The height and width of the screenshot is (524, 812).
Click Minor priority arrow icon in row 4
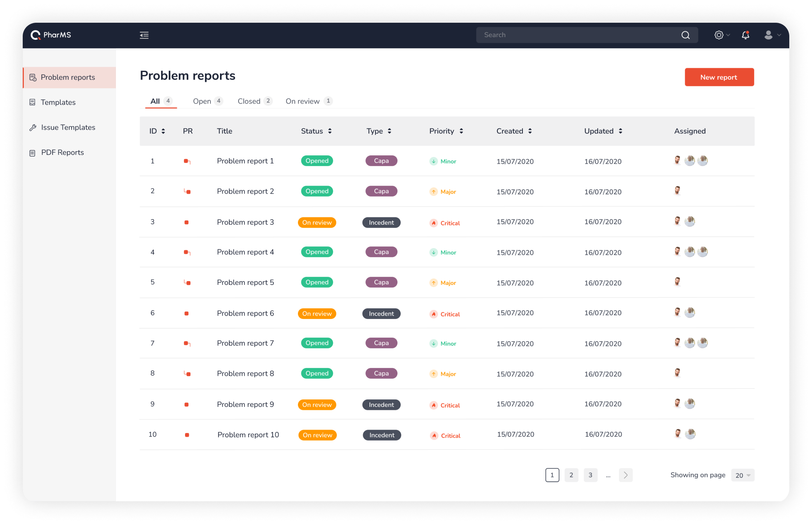tap(433, 252)
